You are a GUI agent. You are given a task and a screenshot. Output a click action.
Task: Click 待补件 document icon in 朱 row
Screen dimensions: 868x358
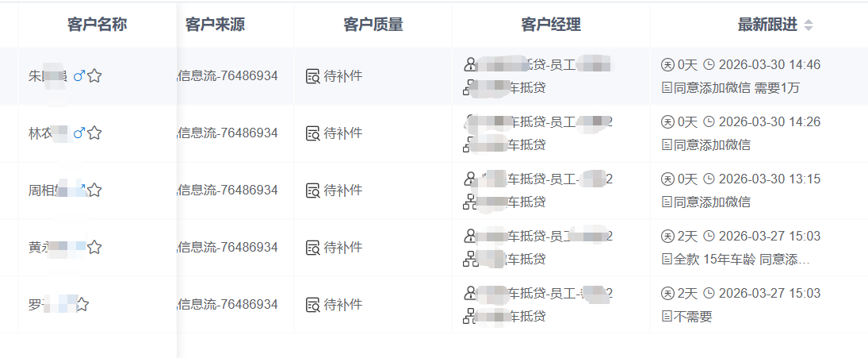click(x=313, y=76)
